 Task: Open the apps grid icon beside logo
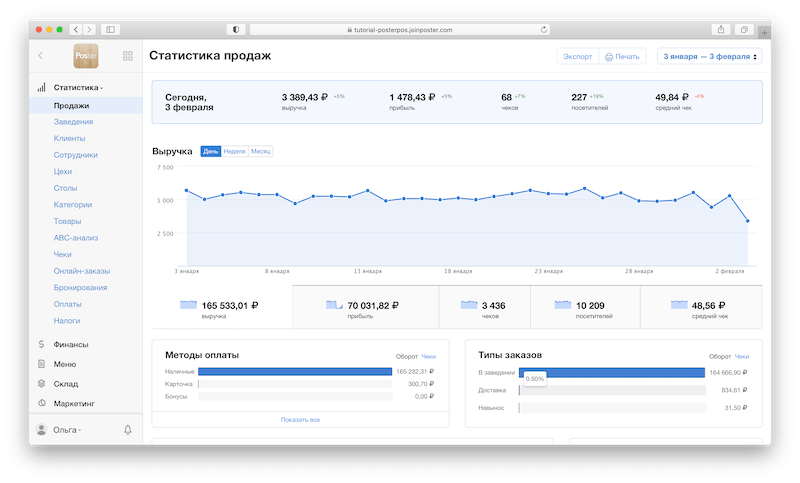127,57
